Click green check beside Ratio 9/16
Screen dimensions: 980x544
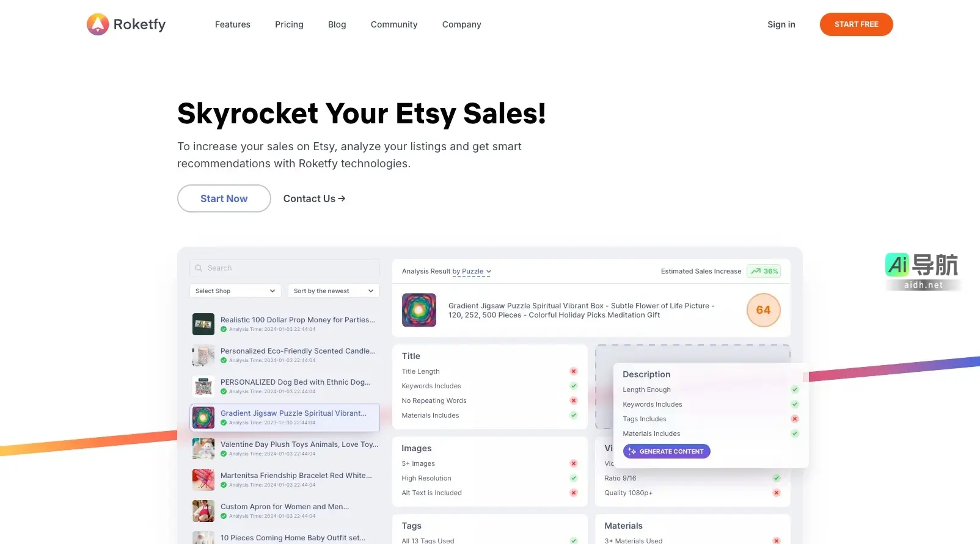pos(777,478)
